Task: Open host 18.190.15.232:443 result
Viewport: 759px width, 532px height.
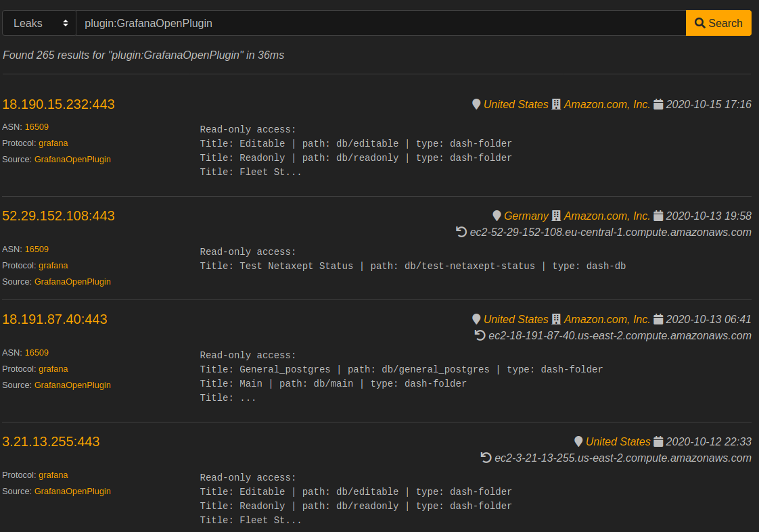Action: click(59, 105)
